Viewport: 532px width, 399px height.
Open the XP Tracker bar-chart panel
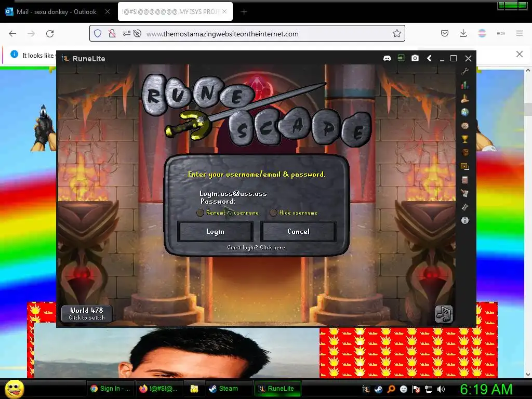coord(465,85)
